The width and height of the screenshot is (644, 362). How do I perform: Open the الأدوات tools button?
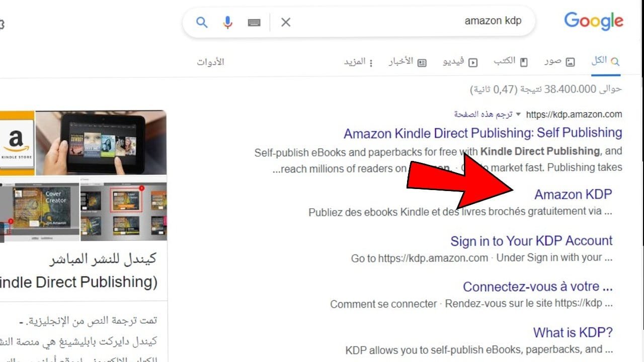tap(210, 62)
